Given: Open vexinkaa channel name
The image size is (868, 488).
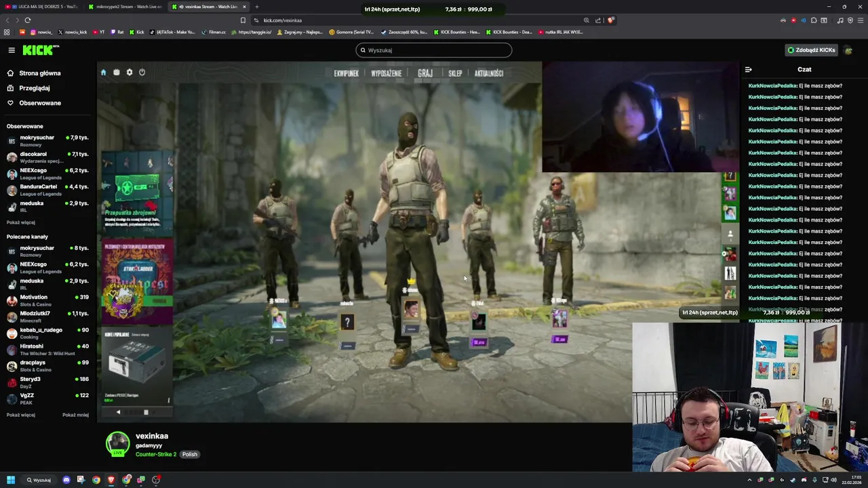Looking at the screenshot, I should pyautogui.click(x=152, y=436).
